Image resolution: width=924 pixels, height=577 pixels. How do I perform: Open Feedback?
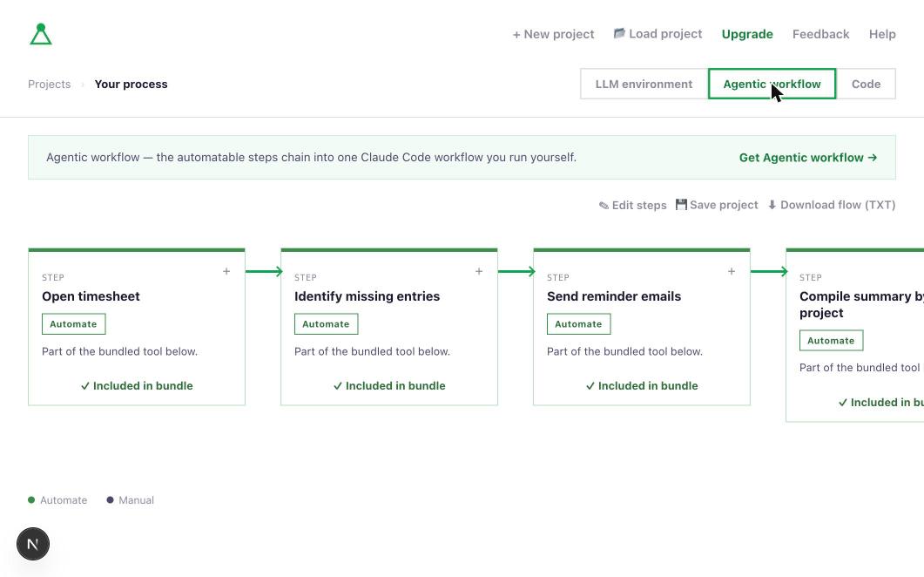pos(821,34)
